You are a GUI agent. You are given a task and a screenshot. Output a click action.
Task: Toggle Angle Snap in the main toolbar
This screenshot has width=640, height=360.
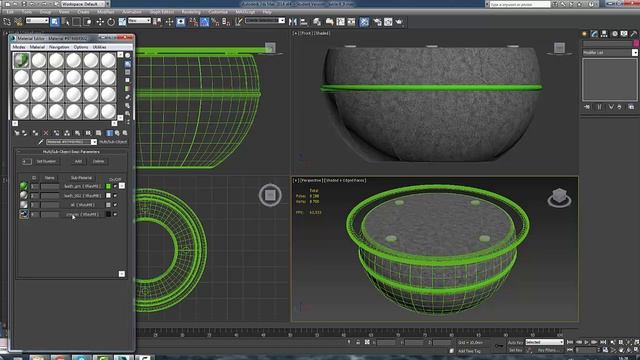tap(204, 22)
